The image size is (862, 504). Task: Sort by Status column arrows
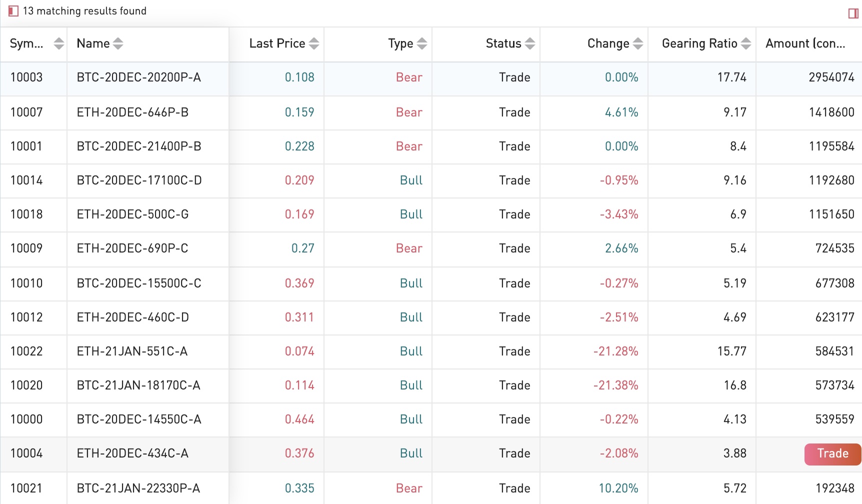point(530,43)
